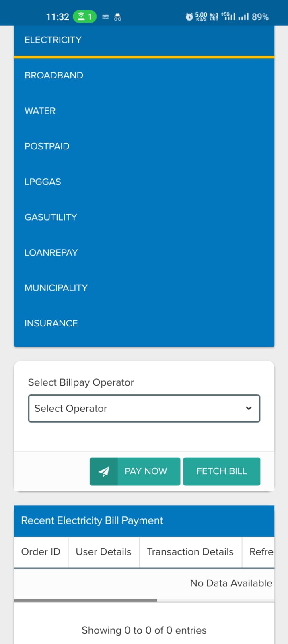288x644 pixels.
Task: Click the dropdown chevron arrow
Action: (249, 408)
